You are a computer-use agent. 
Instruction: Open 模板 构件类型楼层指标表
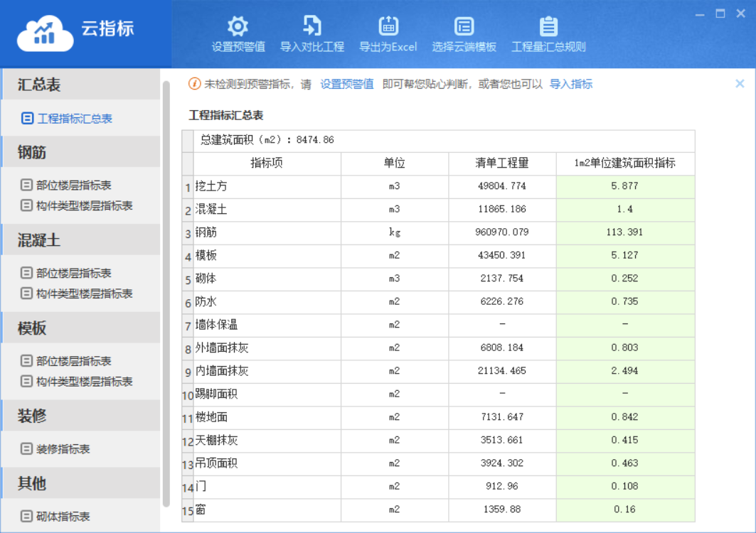(x=77, y=382)
